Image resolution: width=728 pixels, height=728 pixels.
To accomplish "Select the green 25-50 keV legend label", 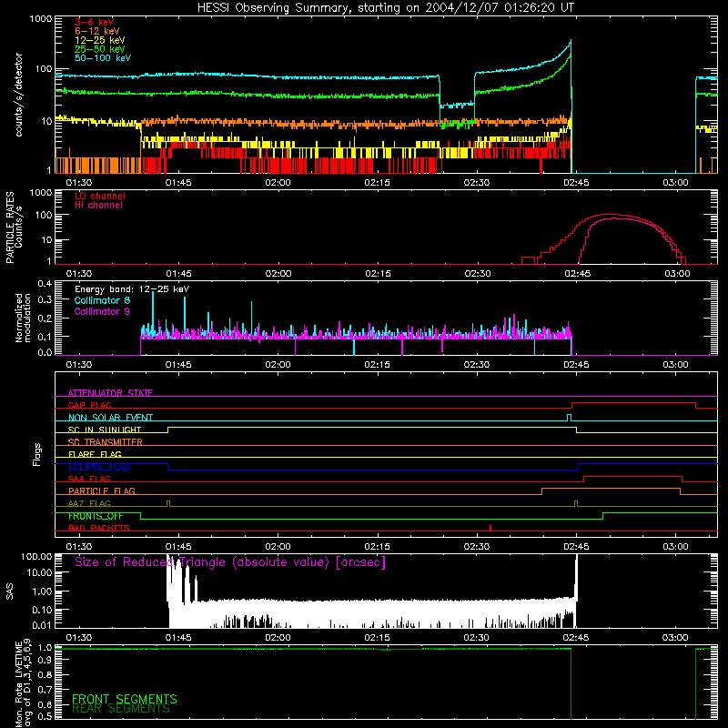I will 99,49.
